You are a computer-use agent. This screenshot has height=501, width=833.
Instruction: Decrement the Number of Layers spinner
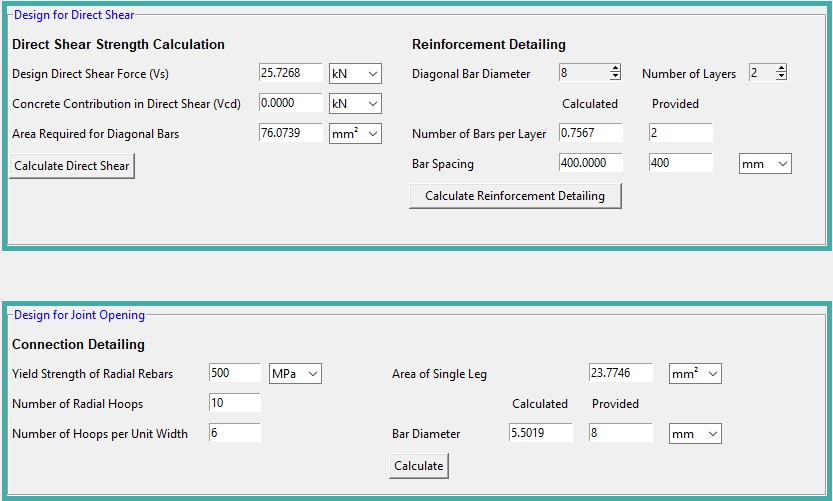[x=781, y=76]
